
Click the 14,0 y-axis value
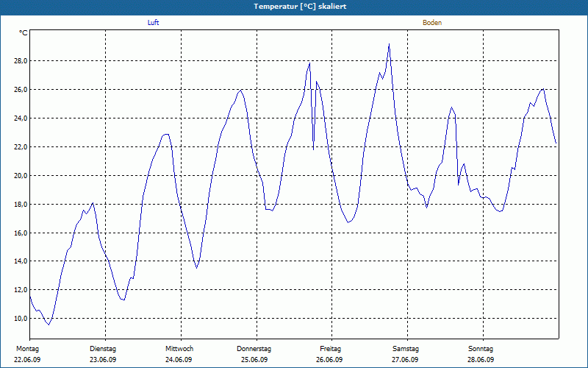21,261
